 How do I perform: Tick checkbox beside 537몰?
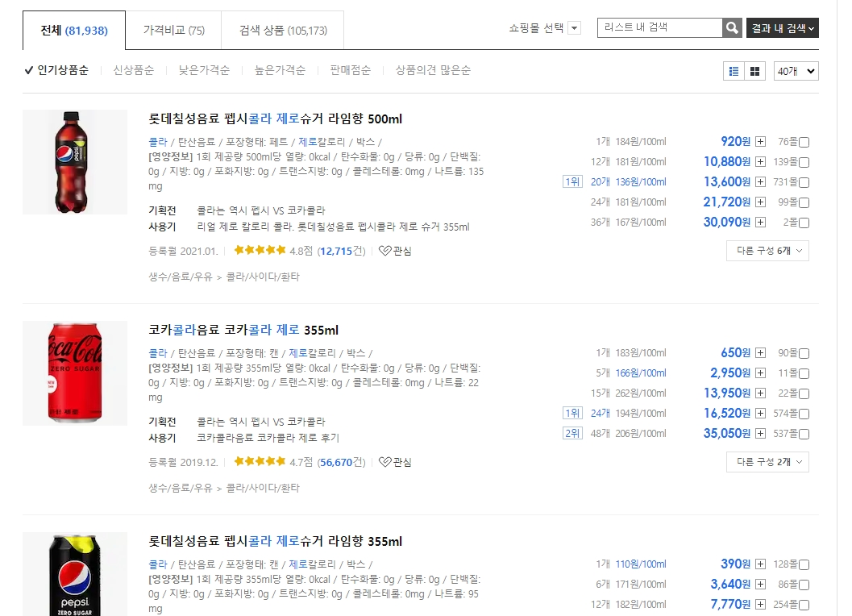pyautogui.click(x=804, y=435)
